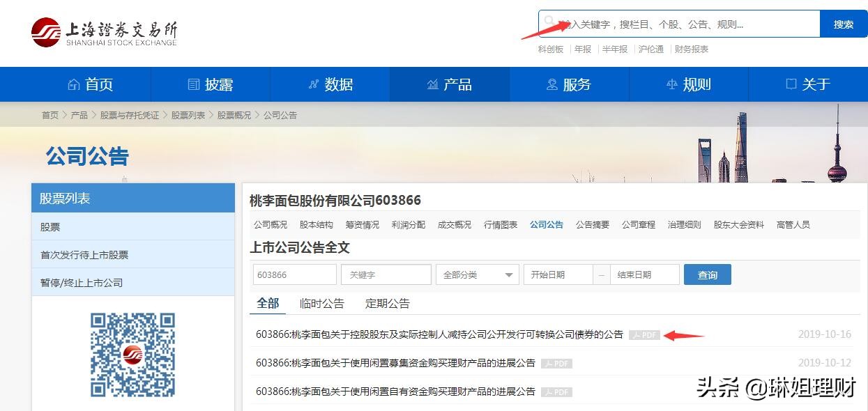Click the 查询 query button

[707, 274]
